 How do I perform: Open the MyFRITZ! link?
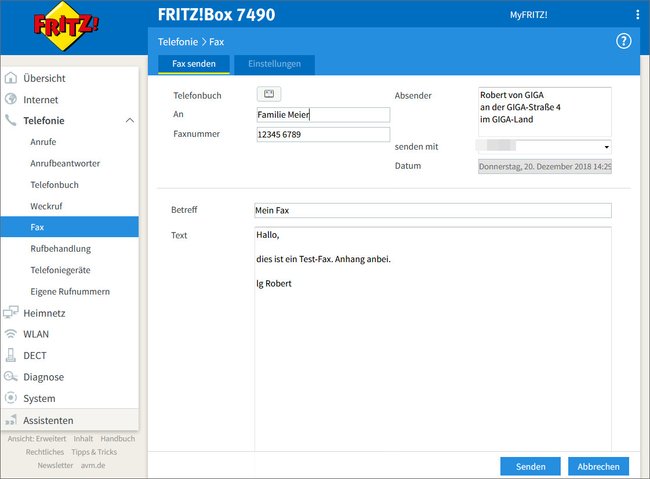(x=529, y=15)
